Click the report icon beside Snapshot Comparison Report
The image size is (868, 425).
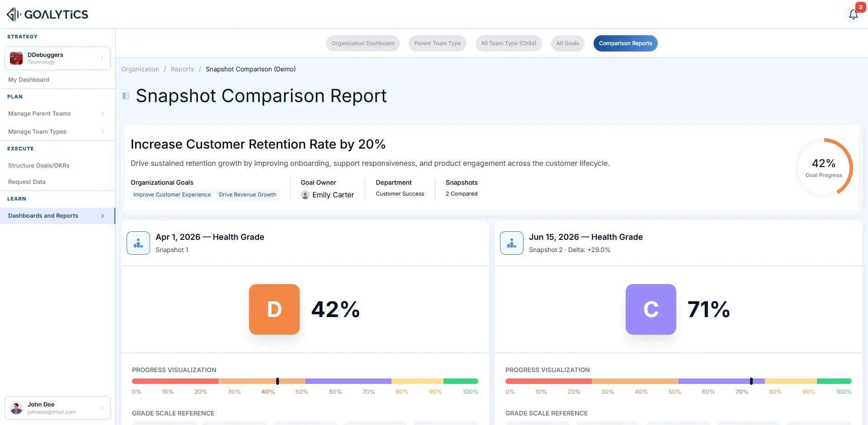(126, 96)
